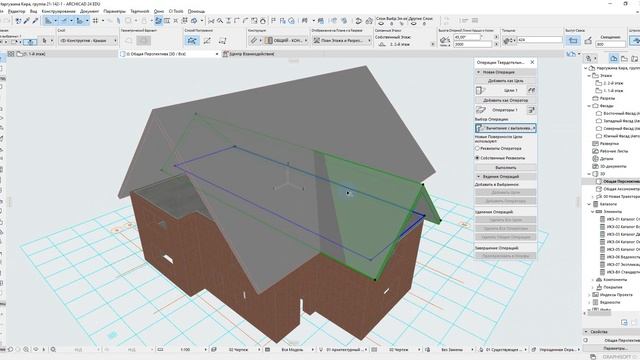
Task: Click the 'Добавить как Цель' button
Action: pyautogui.click(x=505, y=81)
